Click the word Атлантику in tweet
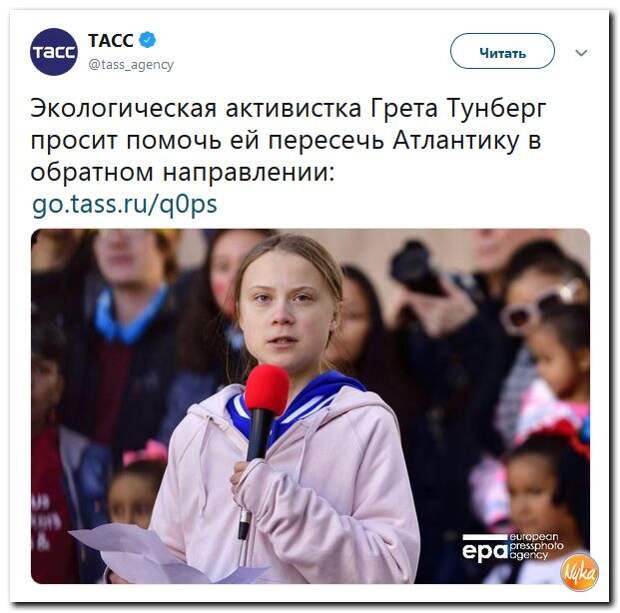Viewport: 620px width, 613px height. (x=456, y=140)
